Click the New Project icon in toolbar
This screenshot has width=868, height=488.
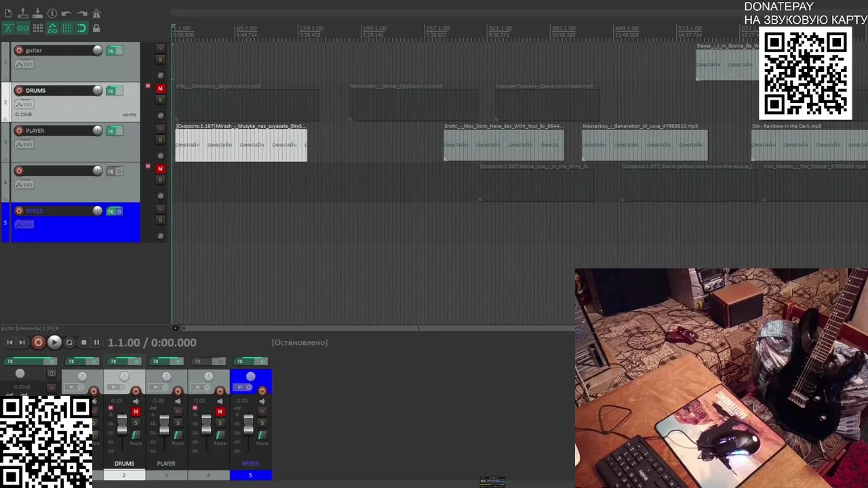click(x=8, y=14)
